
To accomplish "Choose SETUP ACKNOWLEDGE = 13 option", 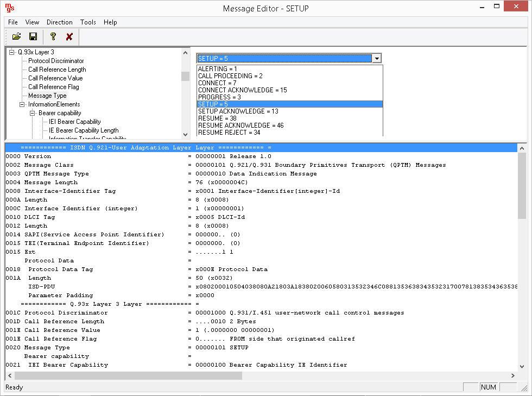I will (290, 111).
